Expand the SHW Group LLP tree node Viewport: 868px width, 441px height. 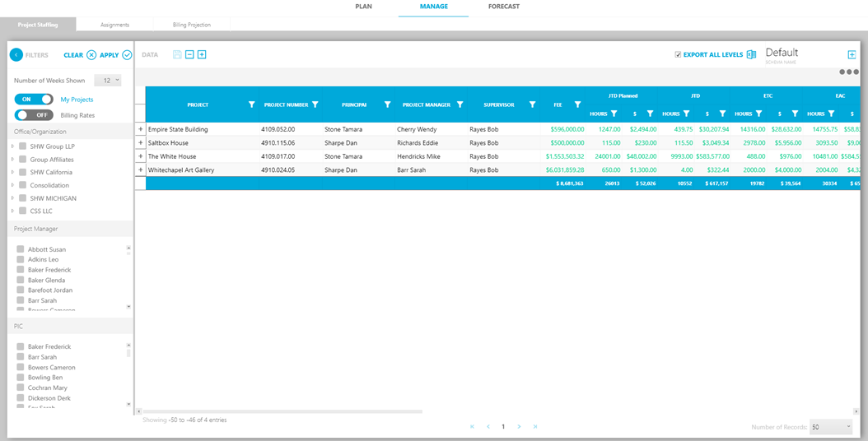click(12, 146)
